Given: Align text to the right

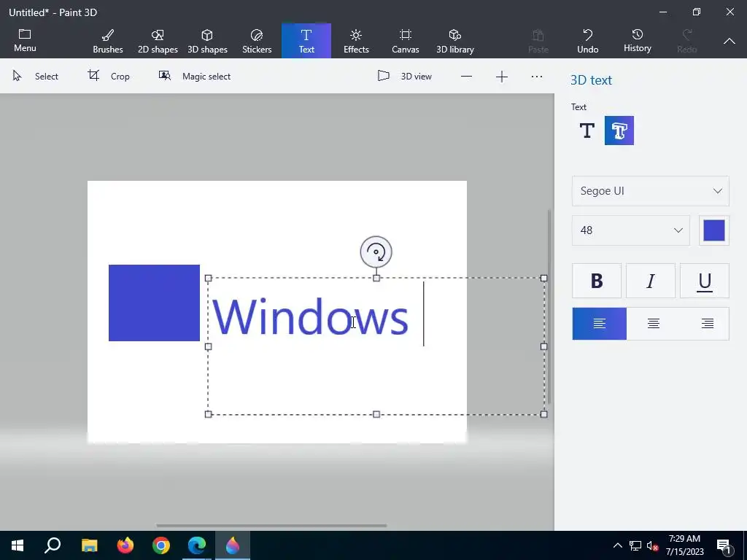Looking at the screenshot, I should pyautogui.click(x=708, y=324).
